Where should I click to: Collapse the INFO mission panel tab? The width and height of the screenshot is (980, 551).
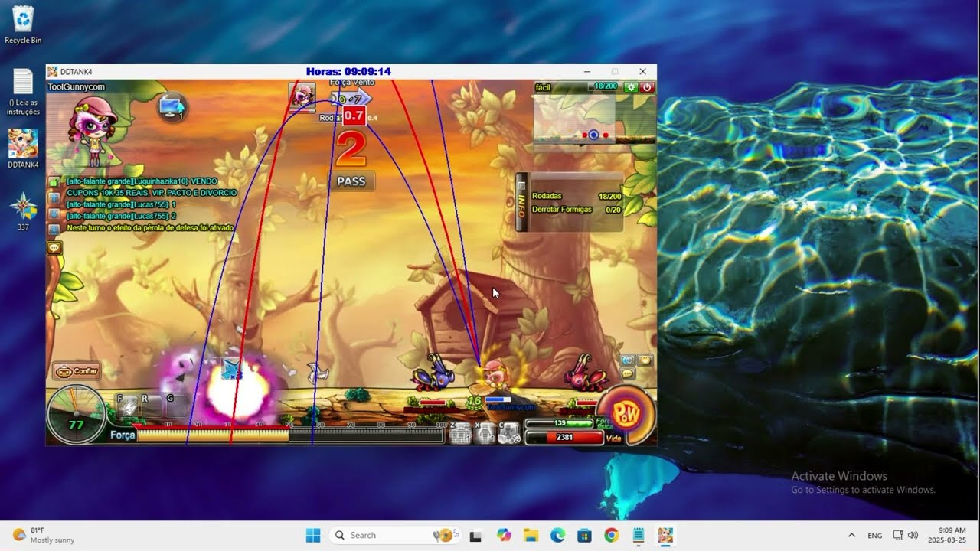[x=521, y=202]
